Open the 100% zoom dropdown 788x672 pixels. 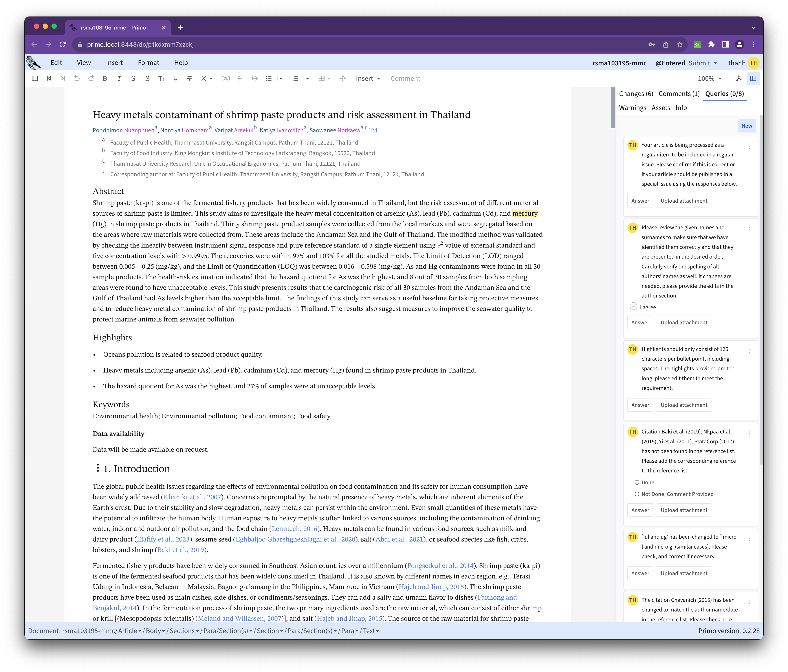709,78
